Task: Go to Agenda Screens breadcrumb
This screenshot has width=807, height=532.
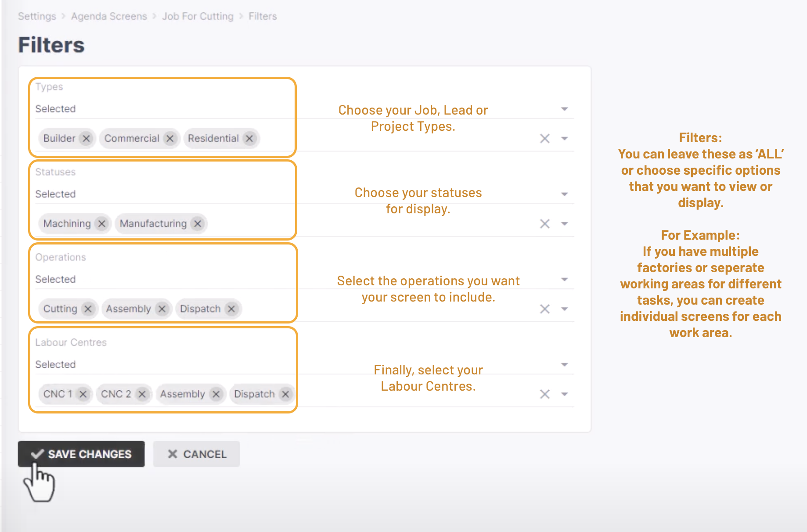Action: pyautogui.click(x=109, y=16)
